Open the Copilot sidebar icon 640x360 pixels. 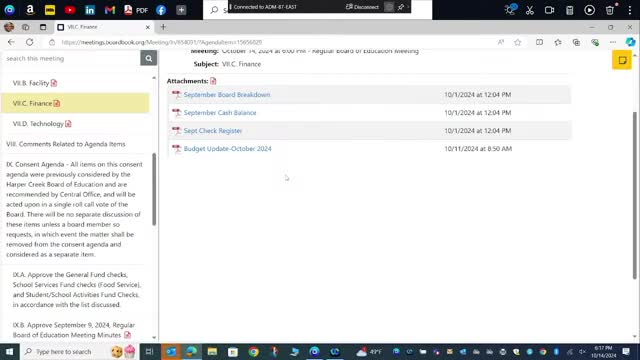click(631, 42)
